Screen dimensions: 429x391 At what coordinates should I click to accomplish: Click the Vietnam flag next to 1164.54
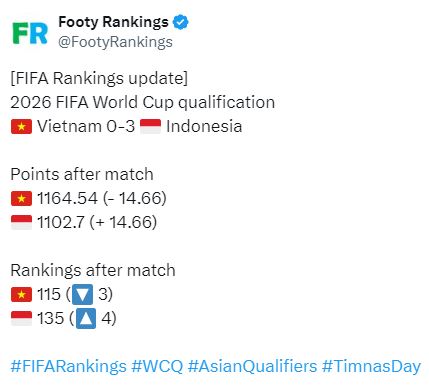21,199
